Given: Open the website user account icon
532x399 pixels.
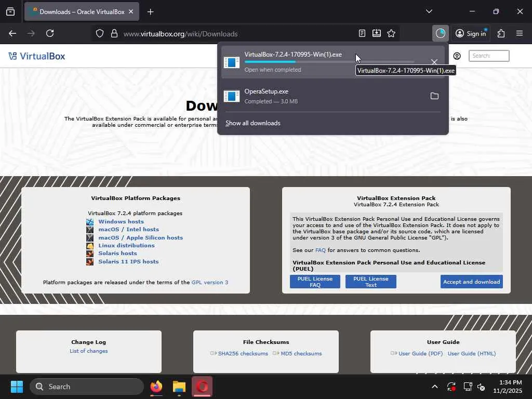Looking at the screenshot, I should pos(457,56).
